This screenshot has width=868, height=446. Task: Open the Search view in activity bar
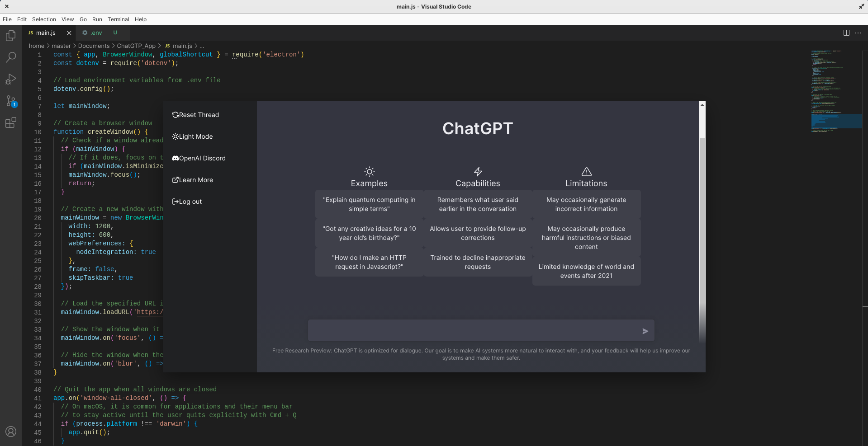point(11,57)
